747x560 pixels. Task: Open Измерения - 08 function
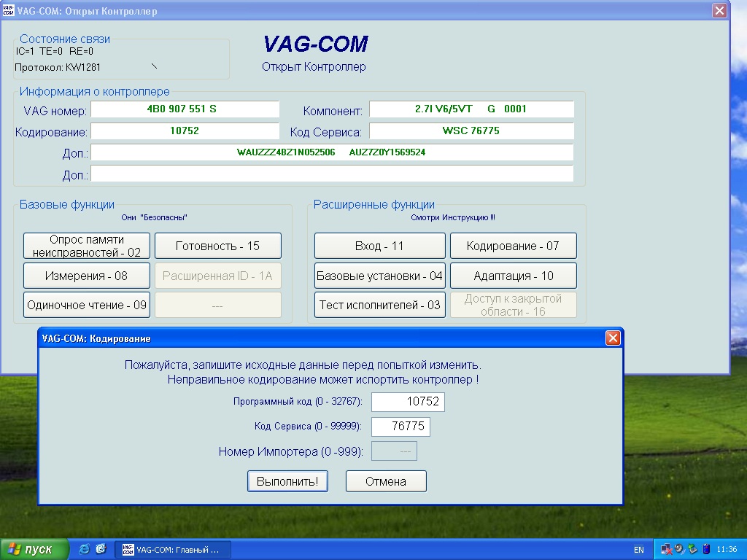point(87,276)
